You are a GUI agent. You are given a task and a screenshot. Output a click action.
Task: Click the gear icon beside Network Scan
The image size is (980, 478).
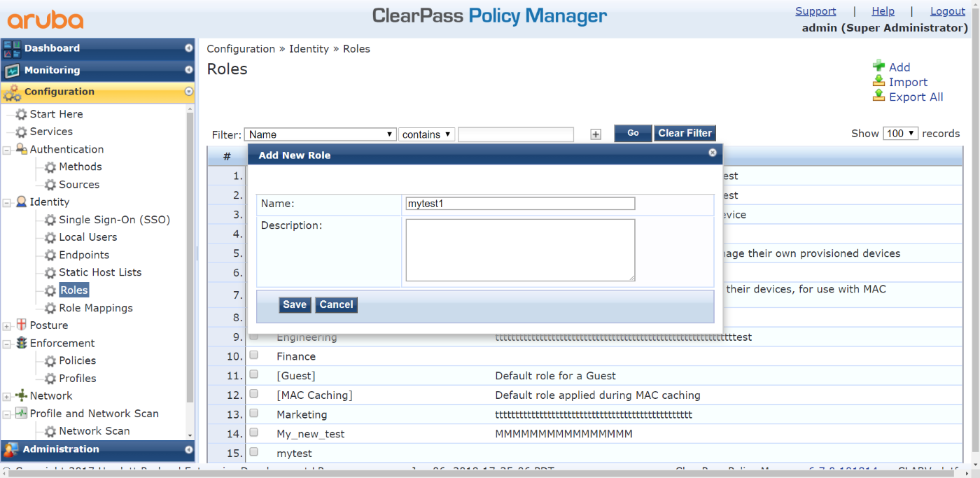coord(50,432)
